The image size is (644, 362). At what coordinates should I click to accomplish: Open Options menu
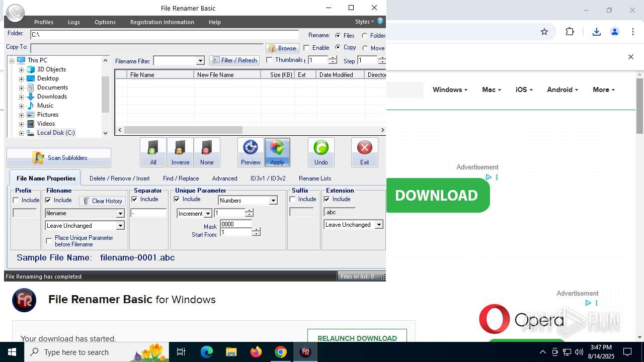(x=105, y=22)
